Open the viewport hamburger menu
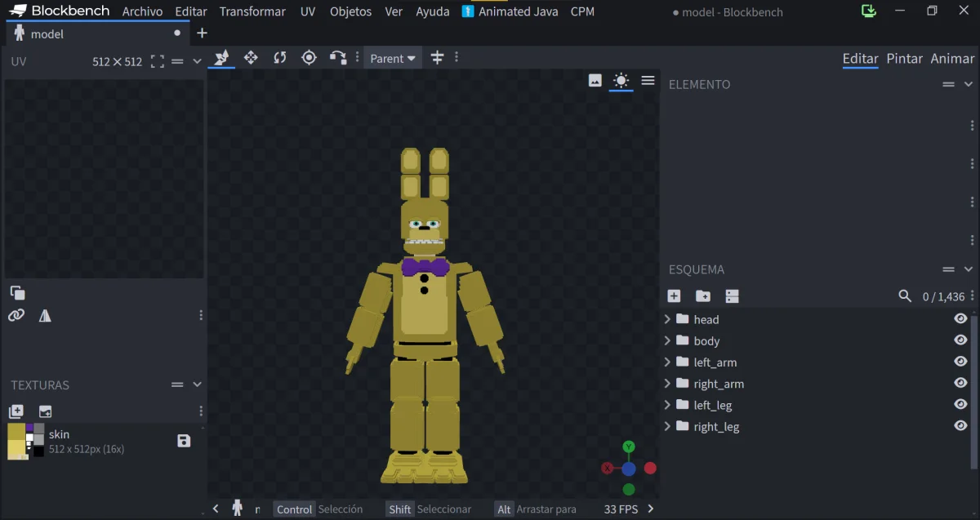The height and width of the screenshot is (520, 980). pyautogui.click(x=648, y=80)
